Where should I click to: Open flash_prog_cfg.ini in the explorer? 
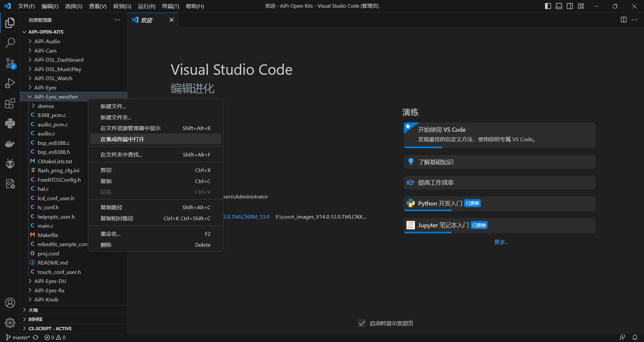click(58, 170)
